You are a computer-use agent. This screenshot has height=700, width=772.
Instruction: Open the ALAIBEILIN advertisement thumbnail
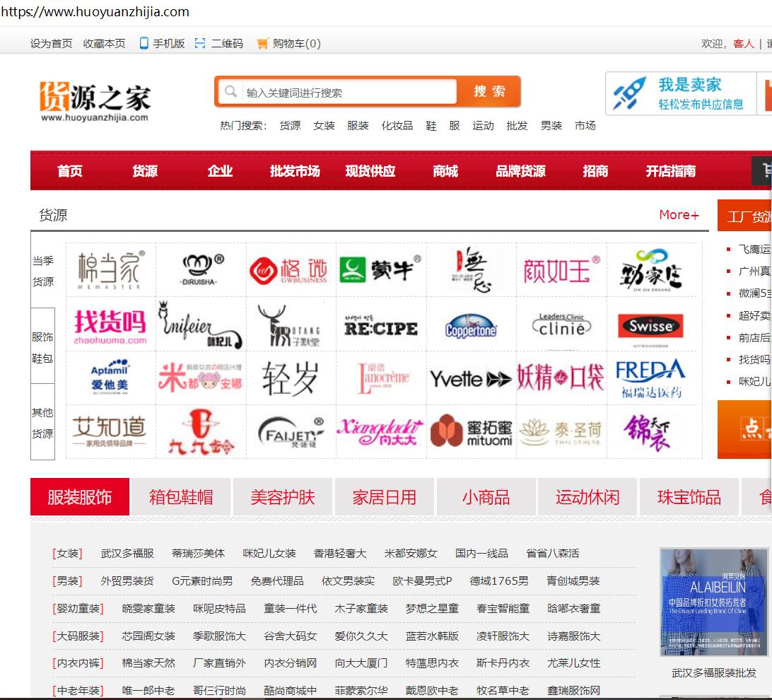[713, 602]
